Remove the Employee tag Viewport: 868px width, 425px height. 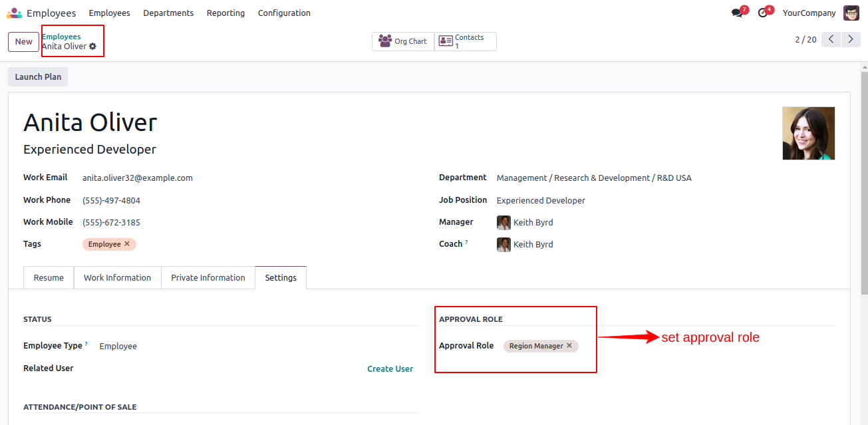127,244
